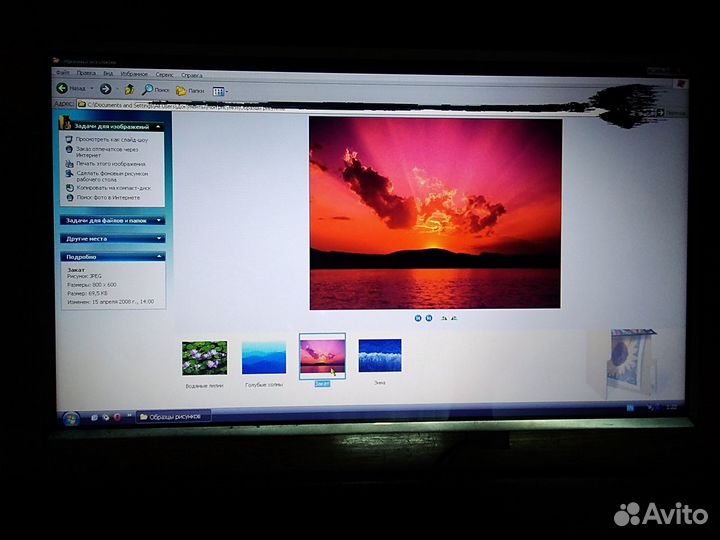Click the red quick launch icon
This screenshot has height=540, width=720.
pos(118,416)
